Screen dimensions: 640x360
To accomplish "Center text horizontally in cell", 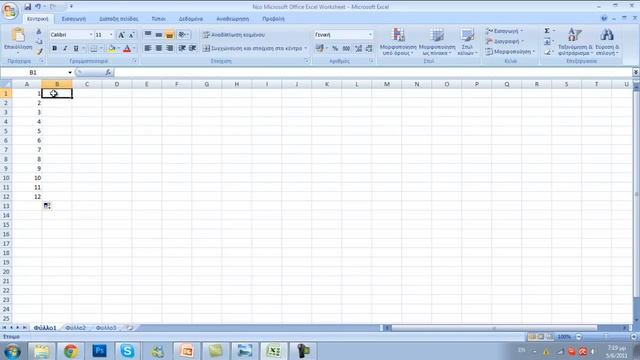I will (x=159, y=48).
